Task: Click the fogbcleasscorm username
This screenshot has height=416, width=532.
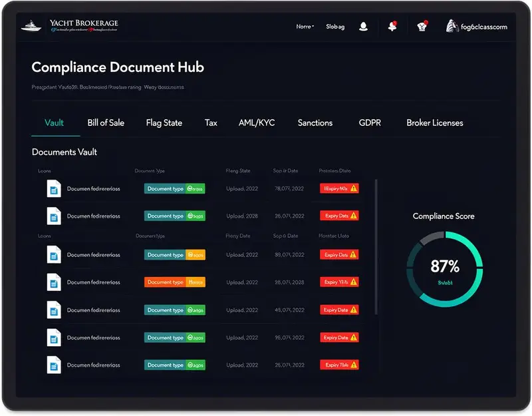Action: click(484, 27)
